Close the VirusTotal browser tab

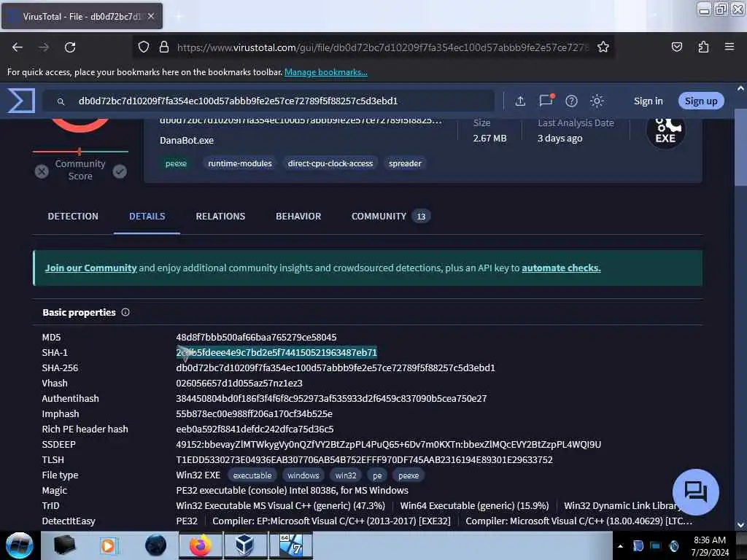151,16
